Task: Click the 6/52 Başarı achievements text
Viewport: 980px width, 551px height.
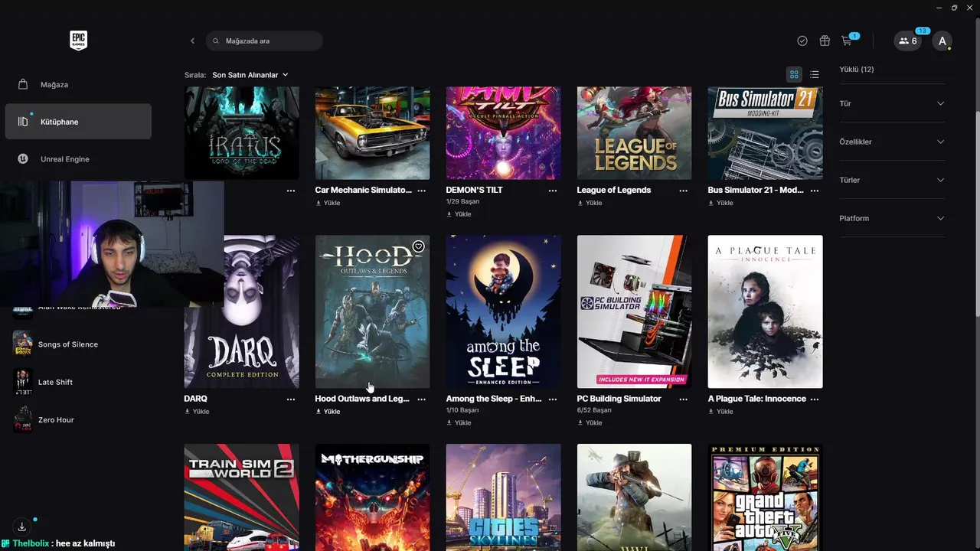Action: pos(593,411)
